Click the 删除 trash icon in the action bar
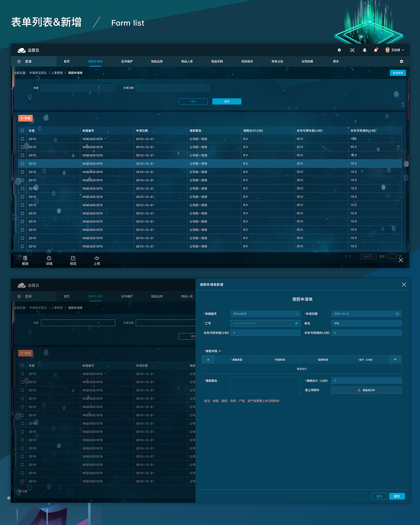Image resolution: width=420 pixels, height=525 pixels. point(25,258)
